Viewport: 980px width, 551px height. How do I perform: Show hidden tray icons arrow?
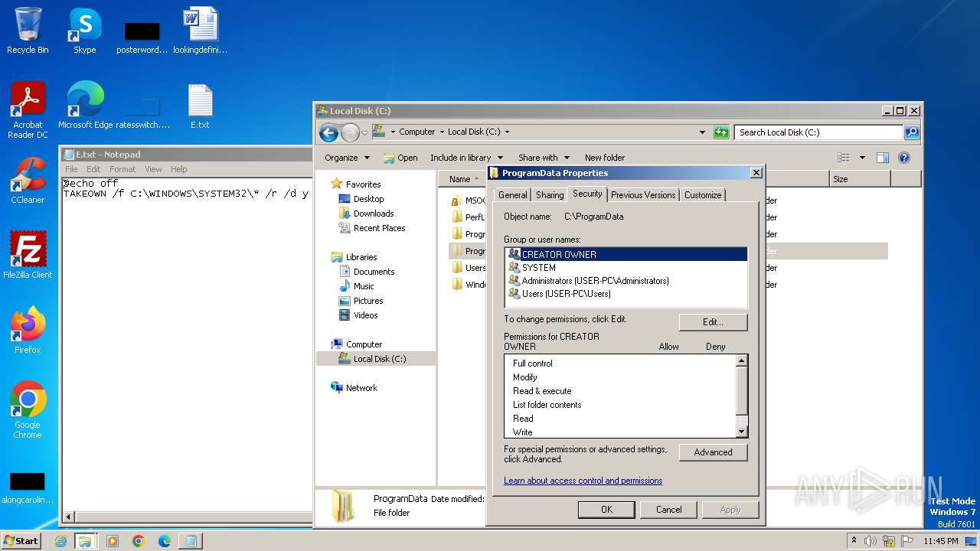854,541
